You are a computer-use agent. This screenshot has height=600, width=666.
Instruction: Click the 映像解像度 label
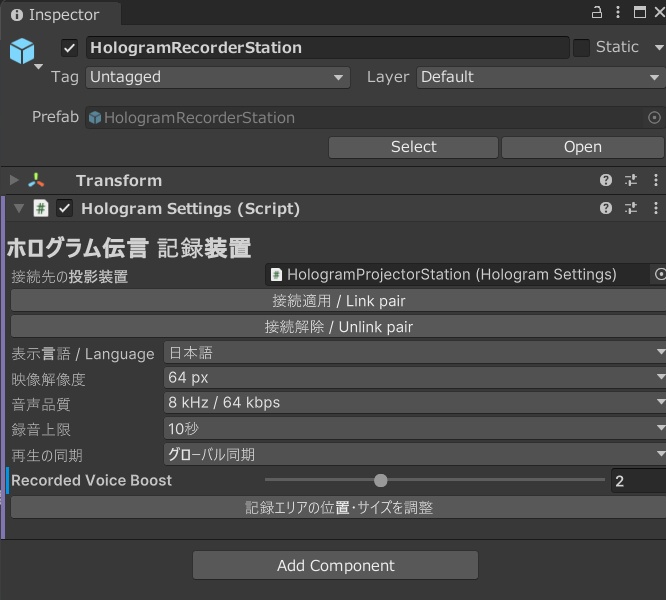[x=48, y=379]
